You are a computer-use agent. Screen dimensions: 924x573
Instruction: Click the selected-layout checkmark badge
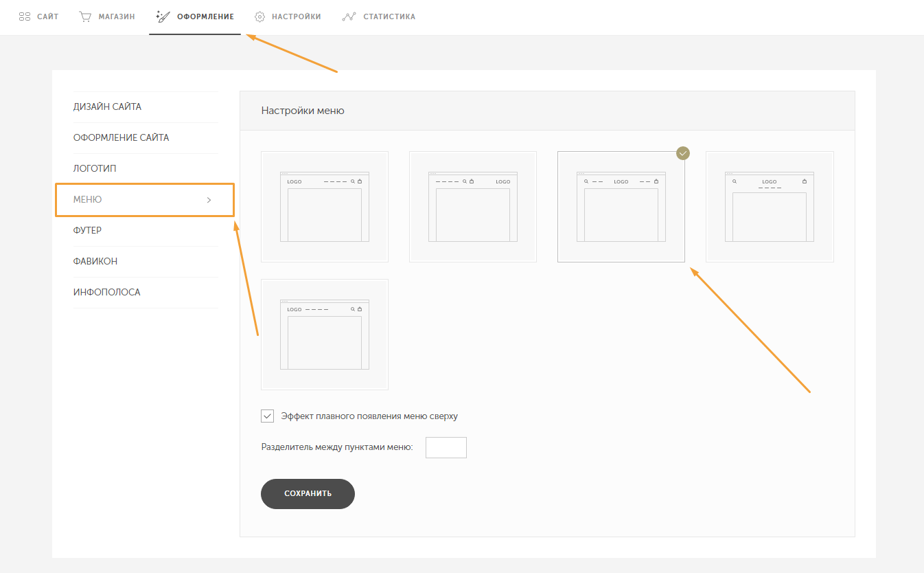(x=683, y=153)
